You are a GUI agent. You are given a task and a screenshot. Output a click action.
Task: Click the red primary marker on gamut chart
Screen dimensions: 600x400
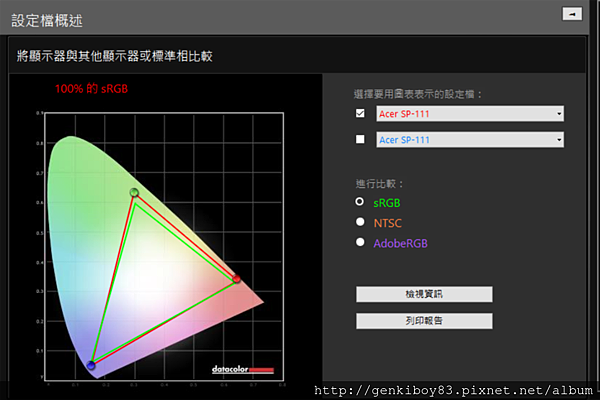click(236, 278)
